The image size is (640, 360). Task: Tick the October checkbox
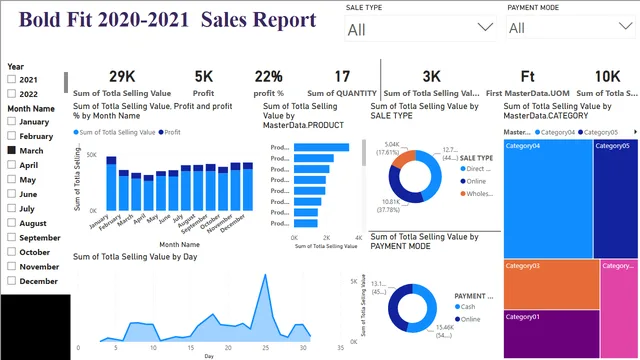(x=11, y=251)
